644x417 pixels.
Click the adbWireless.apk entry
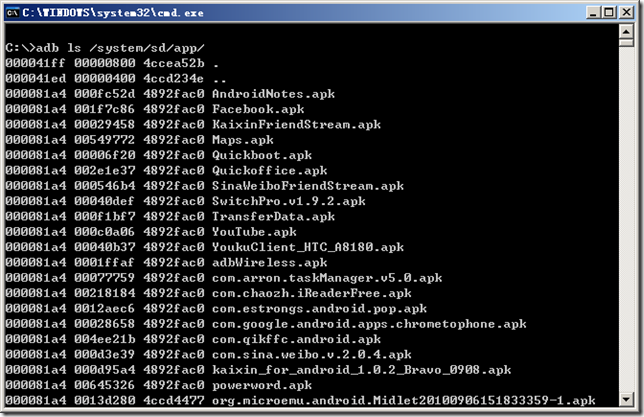click(x=269, y=262)
